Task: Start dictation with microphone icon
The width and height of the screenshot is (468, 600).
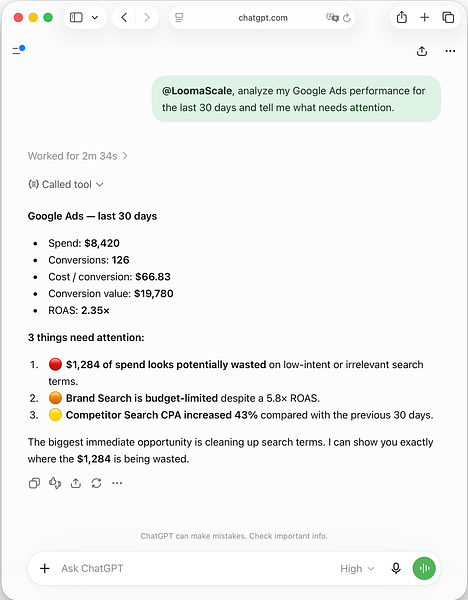Action: pyautogui.click(x=396, y=569)
